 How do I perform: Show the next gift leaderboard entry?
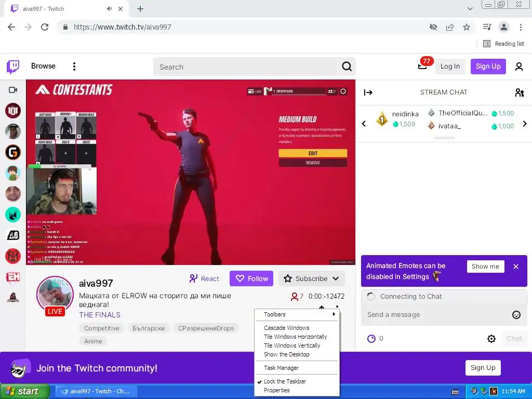[x=525, y=124]
